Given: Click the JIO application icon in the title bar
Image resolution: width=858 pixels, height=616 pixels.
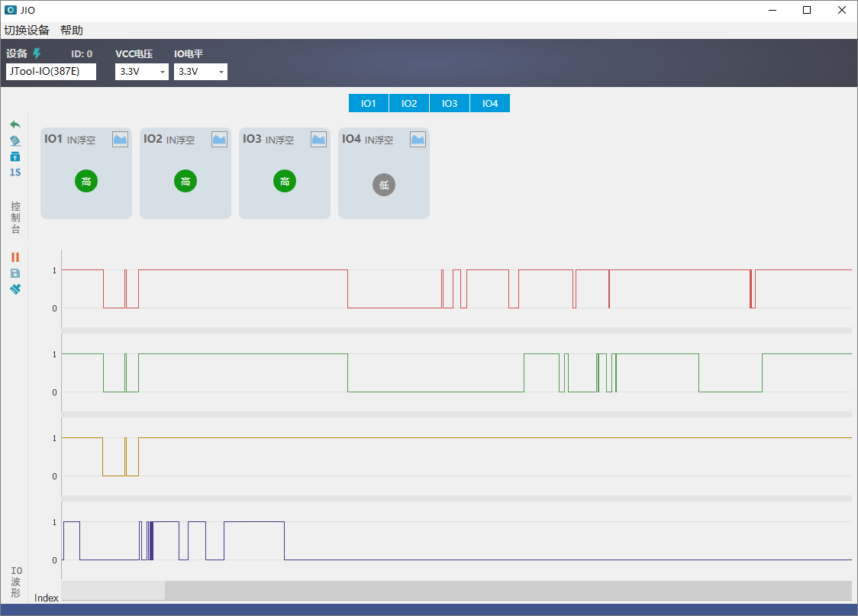Looking at the screenshot, I should (x=11, y=10).
